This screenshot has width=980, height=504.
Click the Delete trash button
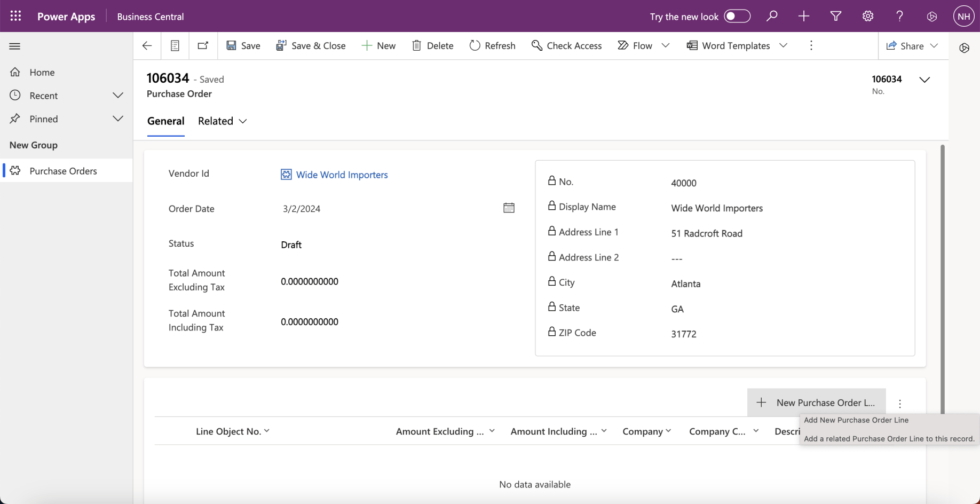click(x=432, y=46)
